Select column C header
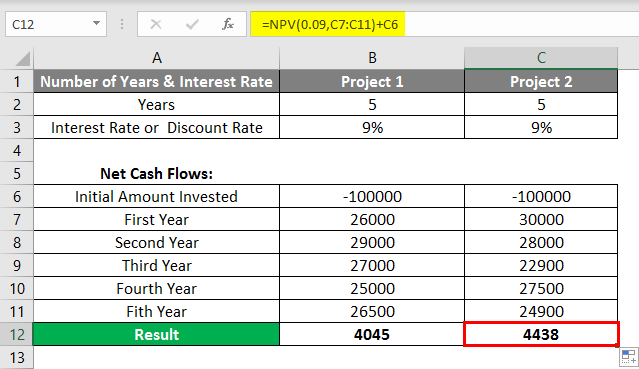This screenshot has height=369, width=639. point(541,58)
